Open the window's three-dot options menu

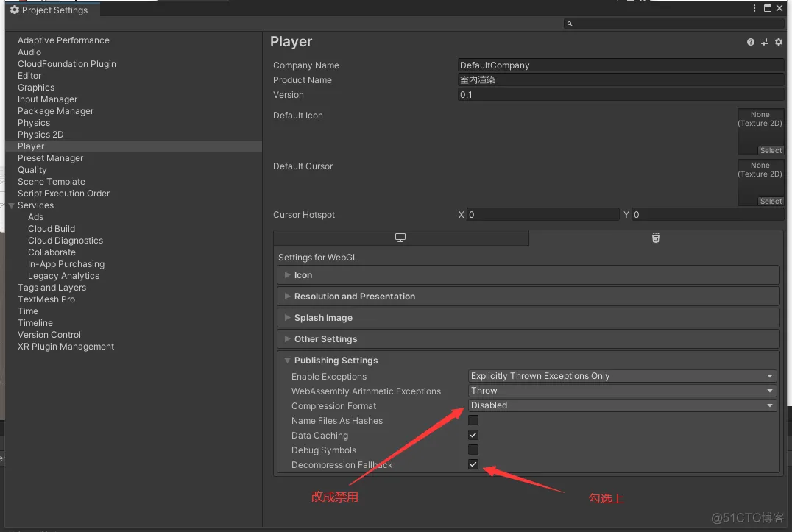tap(754, 9)
